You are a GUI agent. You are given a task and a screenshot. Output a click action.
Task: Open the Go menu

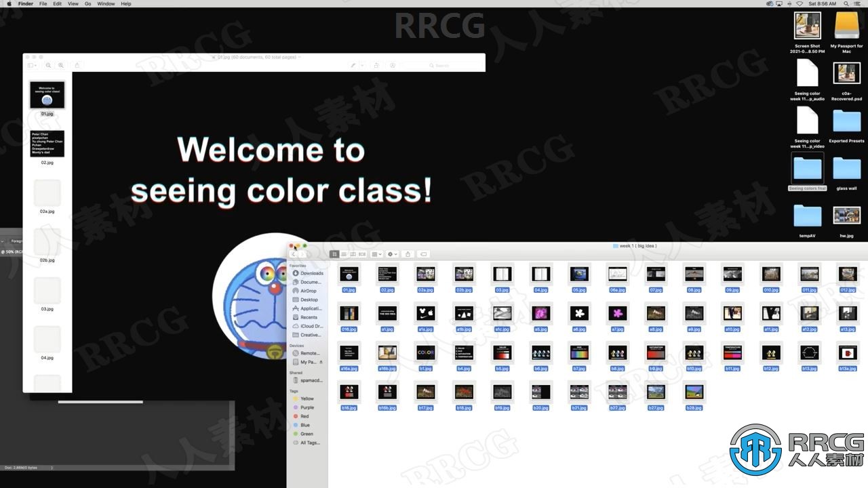click(x=88, y=3)
